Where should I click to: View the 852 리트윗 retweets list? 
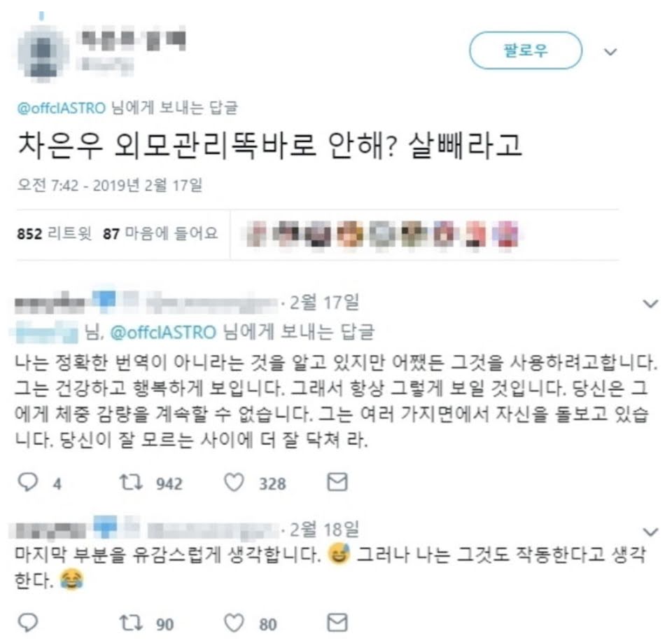coord(54,234)
